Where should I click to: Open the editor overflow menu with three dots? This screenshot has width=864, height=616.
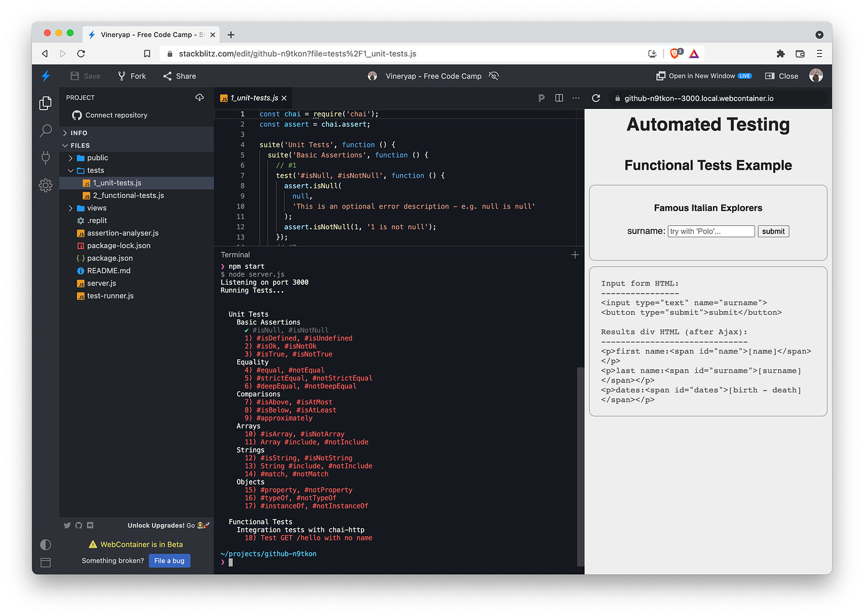coord(575,98)
